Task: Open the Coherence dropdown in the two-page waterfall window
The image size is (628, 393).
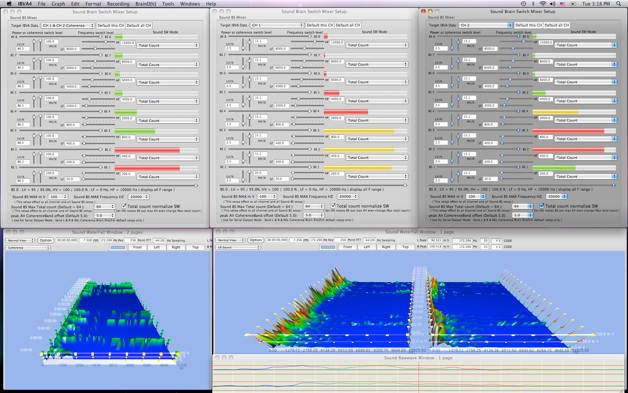Action: tap(28, 248)
